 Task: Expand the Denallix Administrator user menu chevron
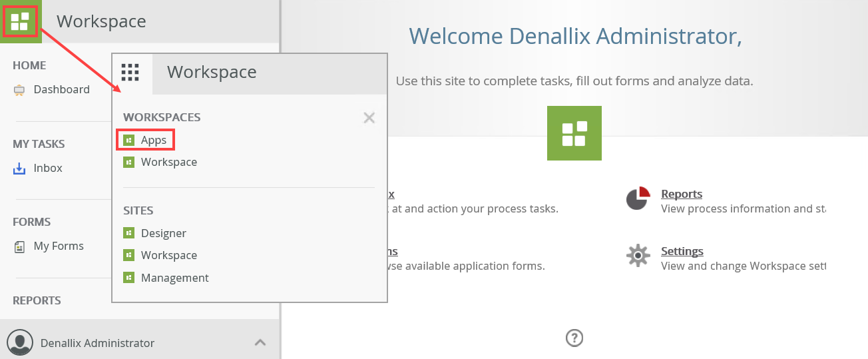pos(260,342)
